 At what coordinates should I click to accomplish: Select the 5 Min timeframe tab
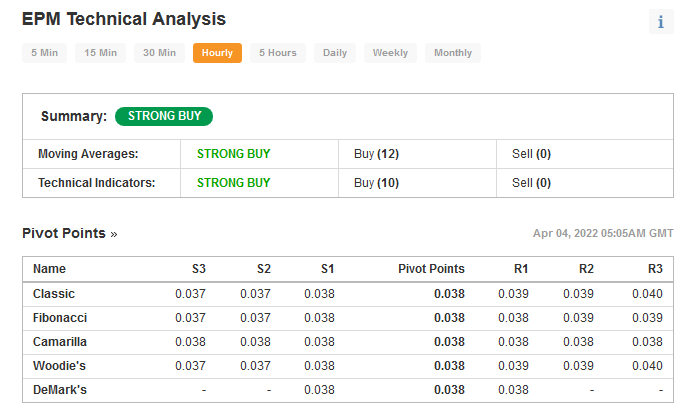[x=44, y=53]
